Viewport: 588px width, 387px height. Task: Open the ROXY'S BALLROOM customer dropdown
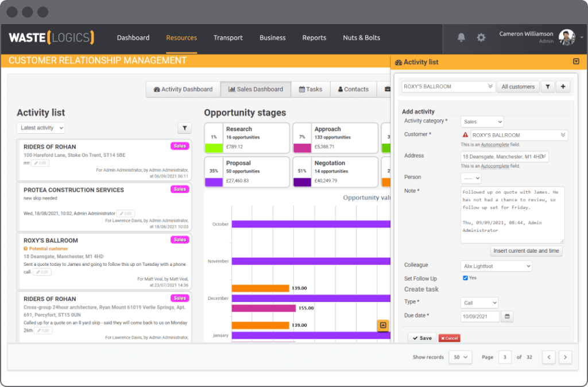448,86
